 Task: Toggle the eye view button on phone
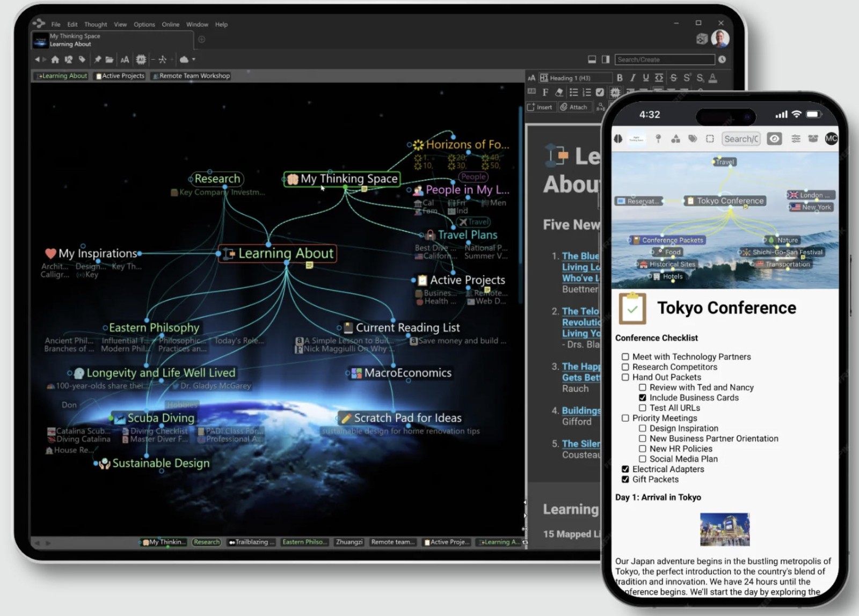(x=774, y=139)
